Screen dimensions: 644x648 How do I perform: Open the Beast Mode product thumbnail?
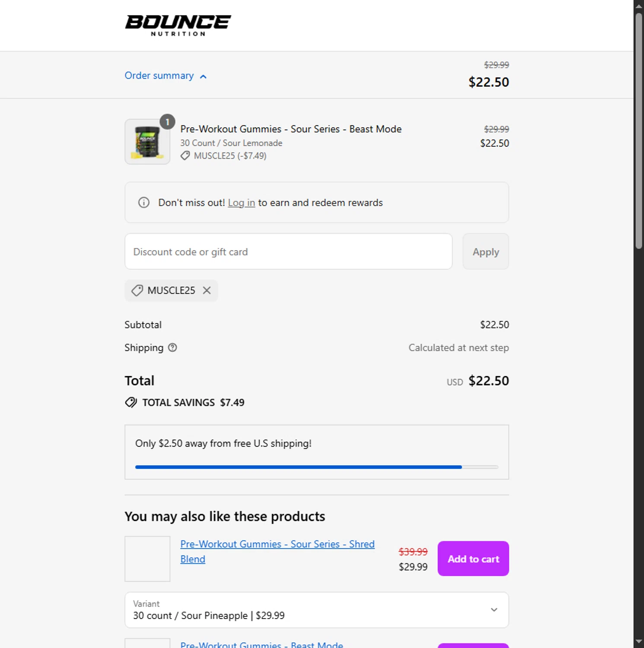click(x=147, y=142)
